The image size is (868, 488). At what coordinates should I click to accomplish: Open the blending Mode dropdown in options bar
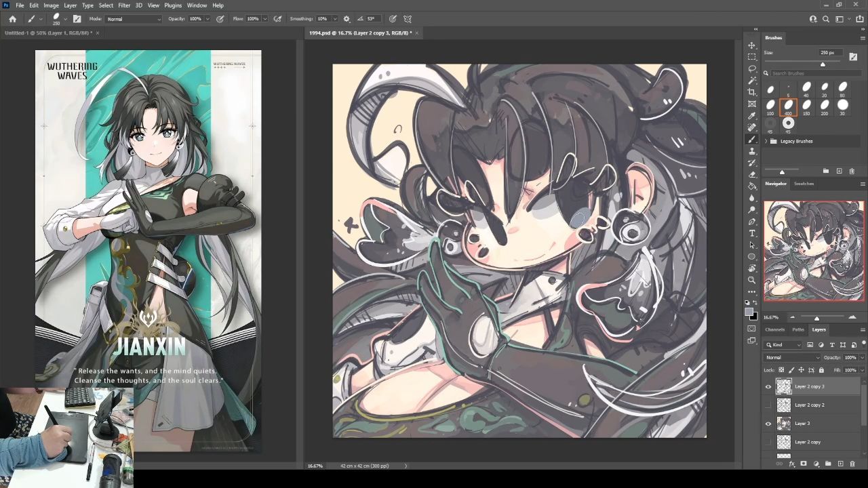pyautogui.click(x=134, y=19)
